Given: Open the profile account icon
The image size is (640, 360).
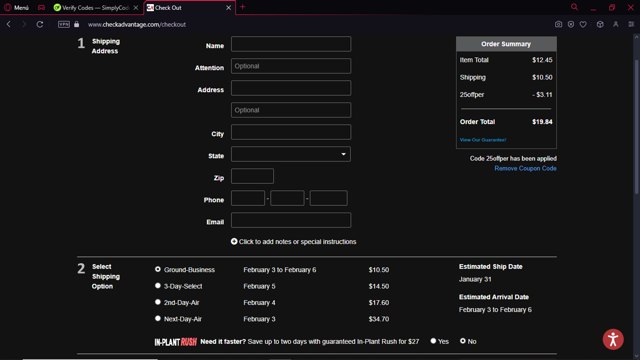Looking at the screenshot, I should tap(616, 24).
